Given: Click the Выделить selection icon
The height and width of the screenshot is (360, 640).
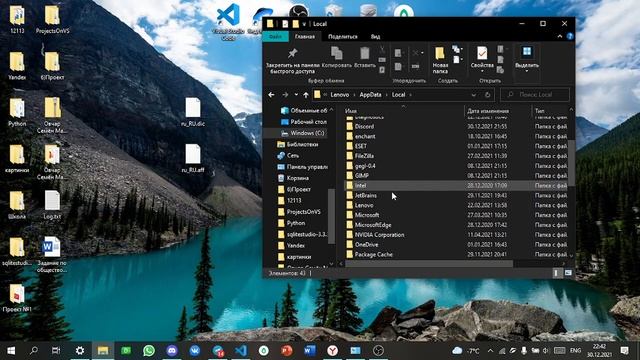Looking at the screenshot, I should [x=527, y=52].
